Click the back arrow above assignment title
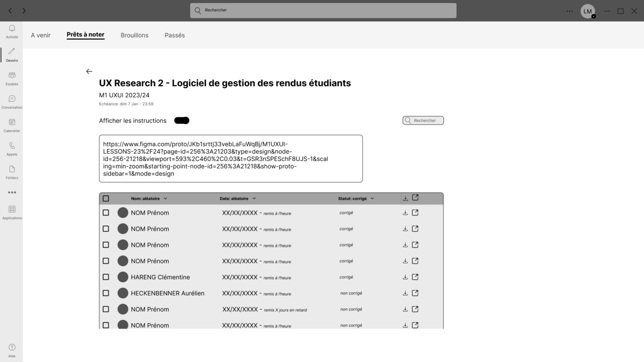Screen dimensions: 644x362 89,71
